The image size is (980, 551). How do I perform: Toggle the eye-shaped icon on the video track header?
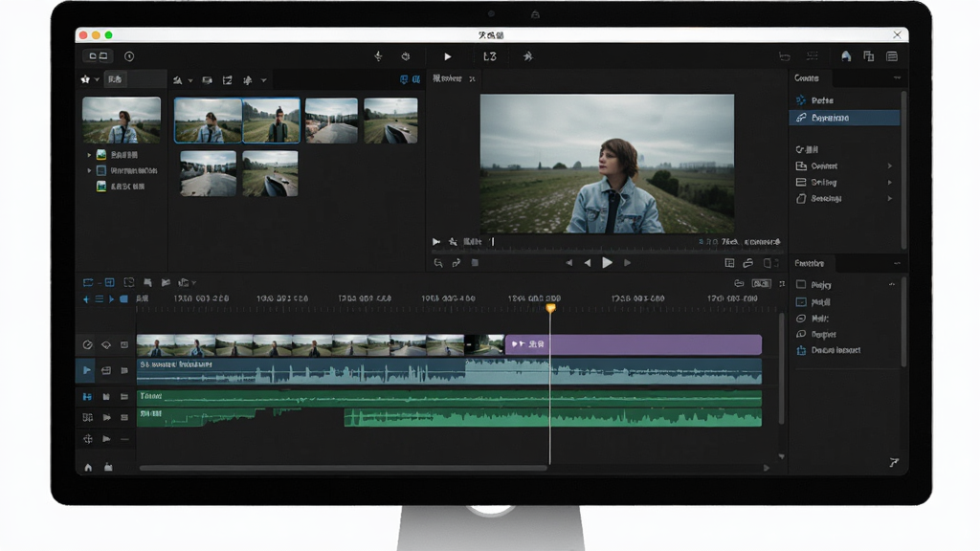pos(106,344)
